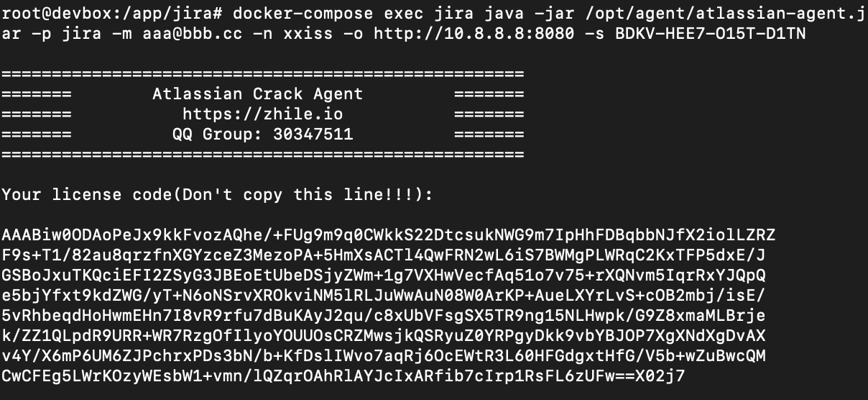
Task: Click the Atlassian Crack Agent banner title
Action: coord(257,94)
